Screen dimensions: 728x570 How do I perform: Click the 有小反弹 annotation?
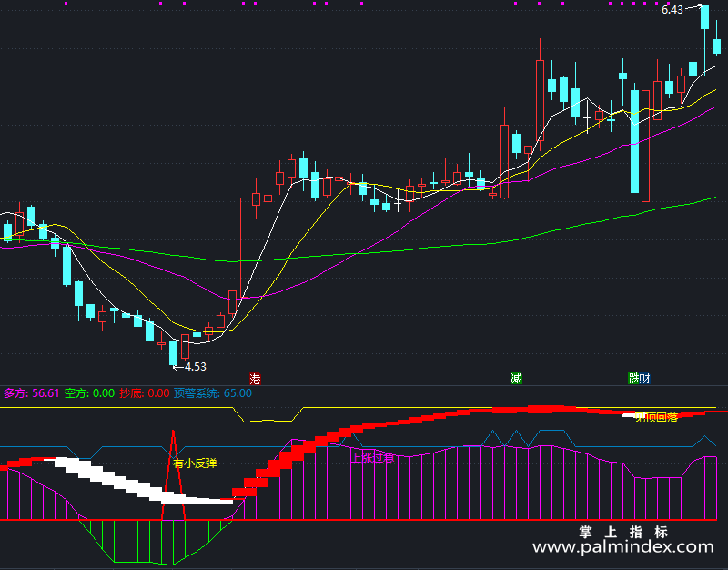tap(195, 463)
